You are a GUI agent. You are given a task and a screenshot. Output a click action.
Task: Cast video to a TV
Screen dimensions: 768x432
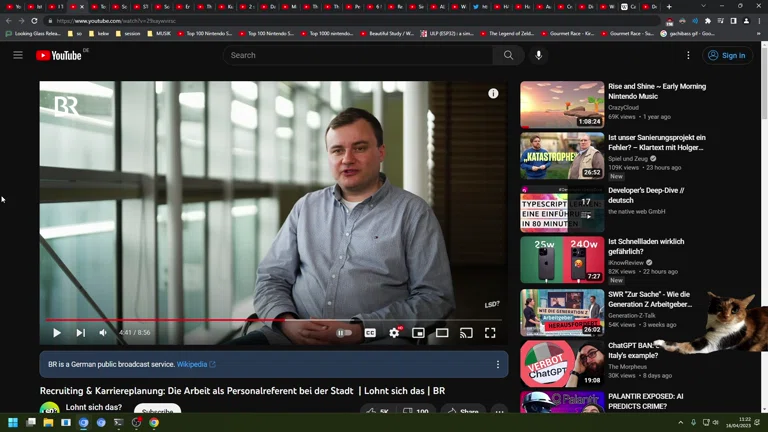(466, 333)
